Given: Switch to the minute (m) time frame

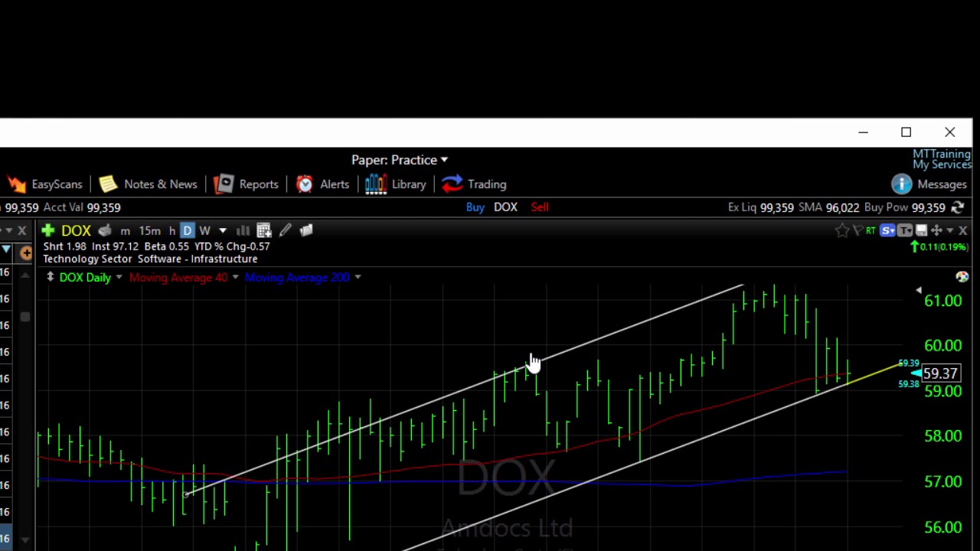Looking at the screenshot, I should [125, 230].
